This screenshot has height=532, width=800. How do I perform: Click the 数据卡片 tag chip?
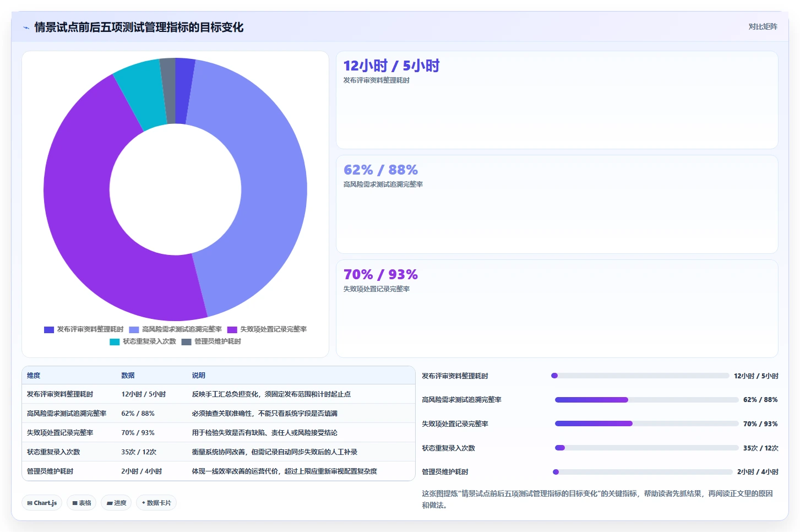[156, 503]
